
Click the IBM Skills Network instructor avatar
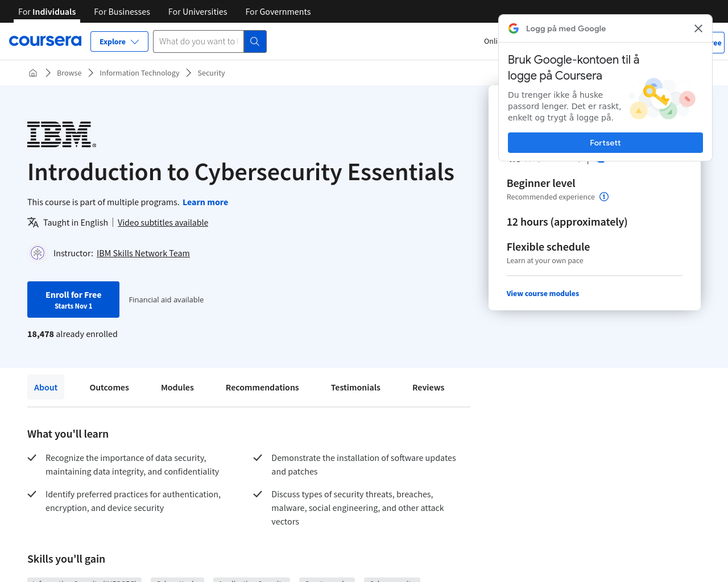click(x=38, y=253)
